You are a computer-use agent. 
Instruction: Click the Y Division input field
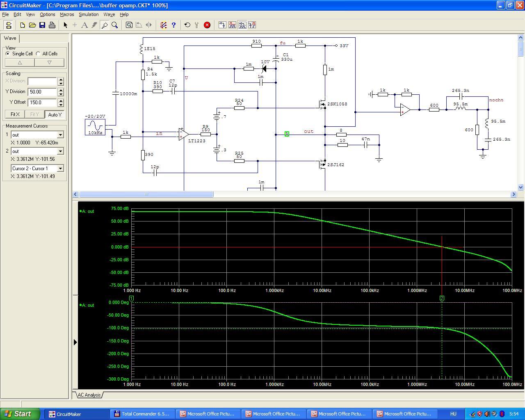click(42, 92)
